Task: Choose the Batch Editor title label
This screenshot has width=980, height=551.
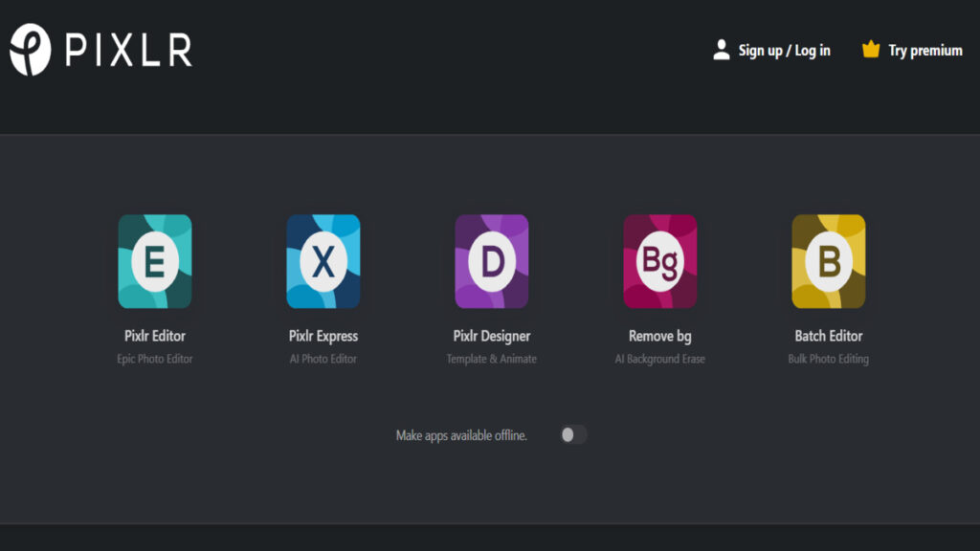Action: tap(829, 336)
